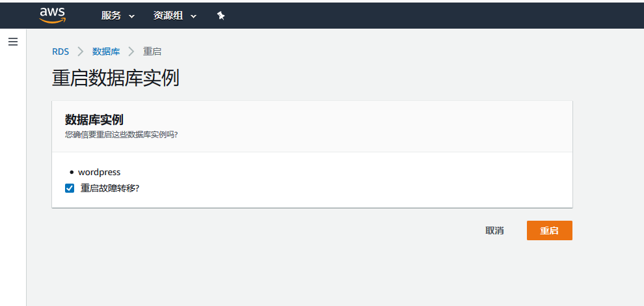644x306 pixels.
Task: Select the 重启 breadcrumb text
Action: coord(152,51)
